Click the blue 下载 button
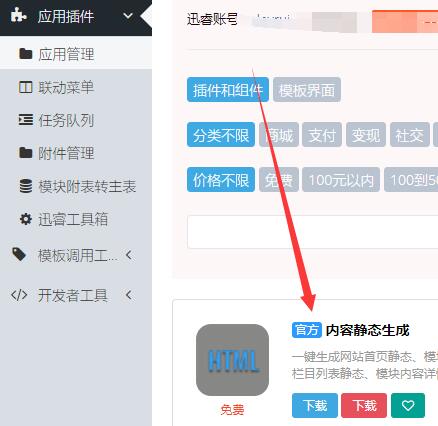The height and width of the screenshot is (426, 438). click(x=315, y=405)
